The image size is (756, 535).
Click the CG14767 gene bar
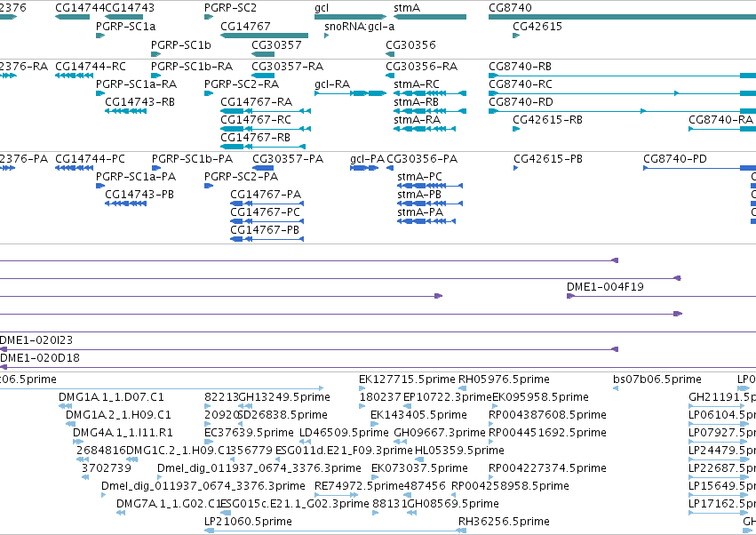tap(264, 36)
